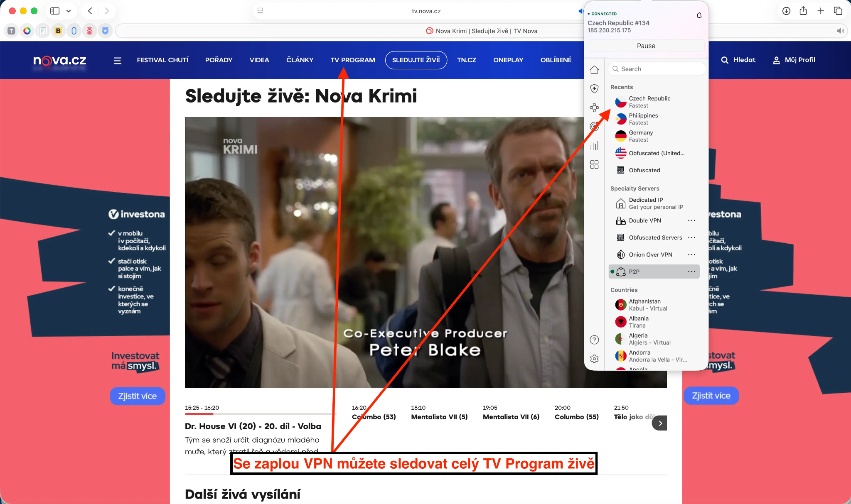Expand more live programs with right chevron arrow
Screen dimensions: 851x504
click(x=660, y=423)
